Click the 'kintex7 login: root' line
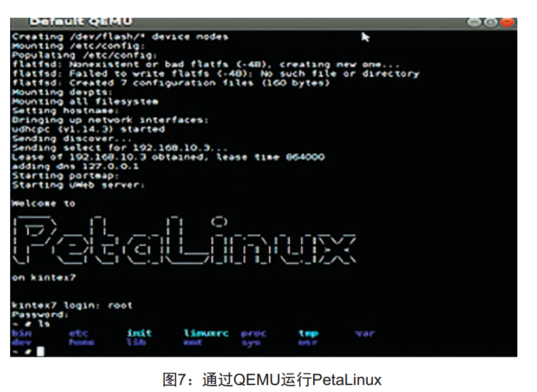 [72, 305]
